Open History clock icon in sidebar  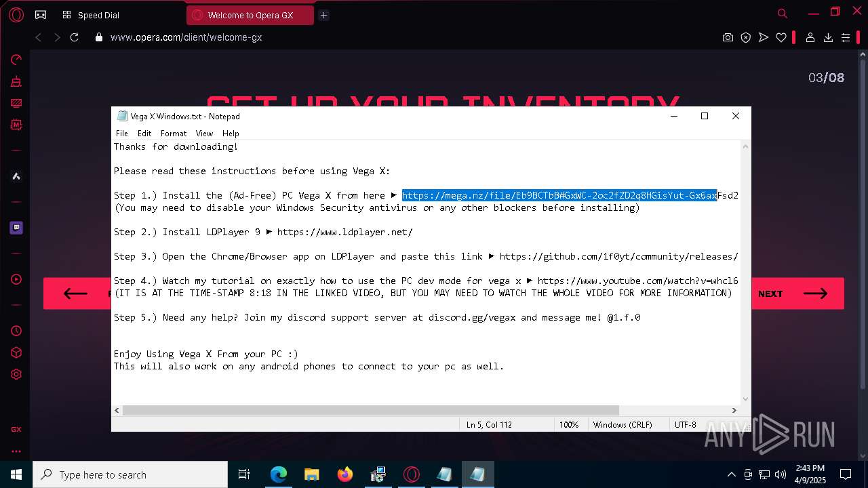16,331
